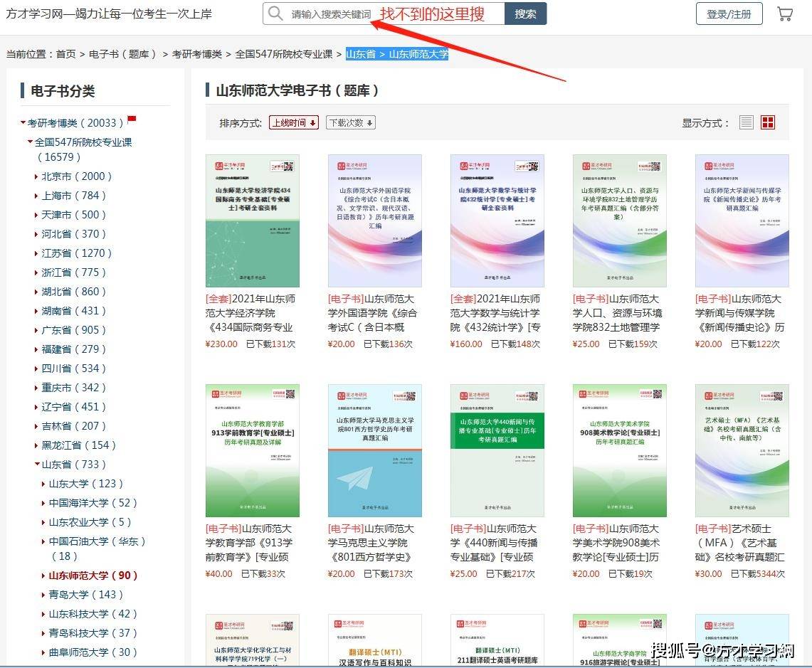Open title link for 马克思主义学院 801西方哲学史

click(371, 543)
